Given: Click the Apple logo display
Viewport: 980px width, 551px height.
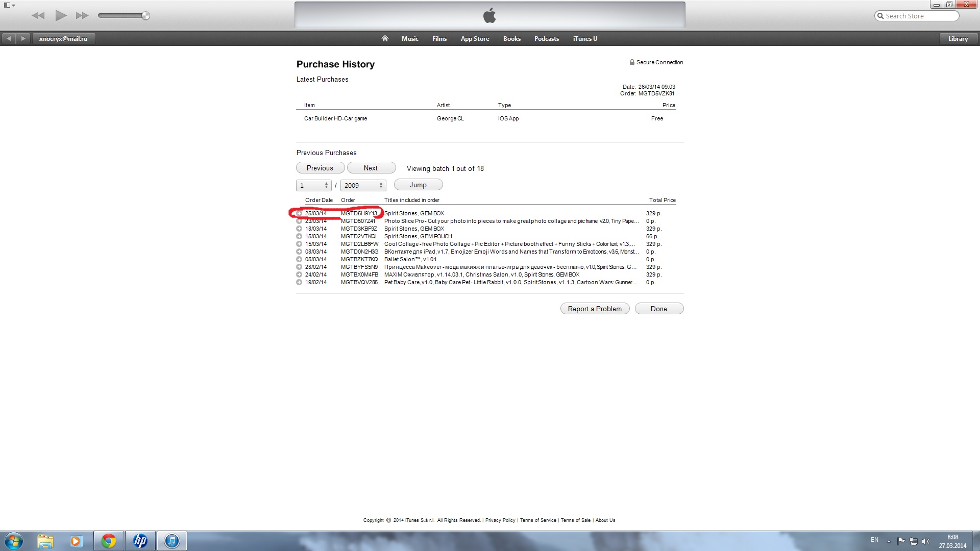Looking at the screenshot, I should click(489, 15).
